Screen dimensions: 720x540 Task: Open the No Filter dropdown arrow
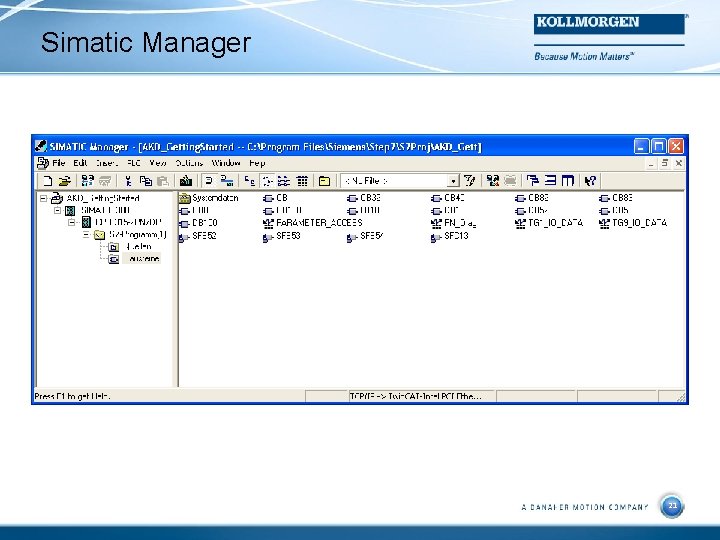pyautogui.click(x=453, y=181)
